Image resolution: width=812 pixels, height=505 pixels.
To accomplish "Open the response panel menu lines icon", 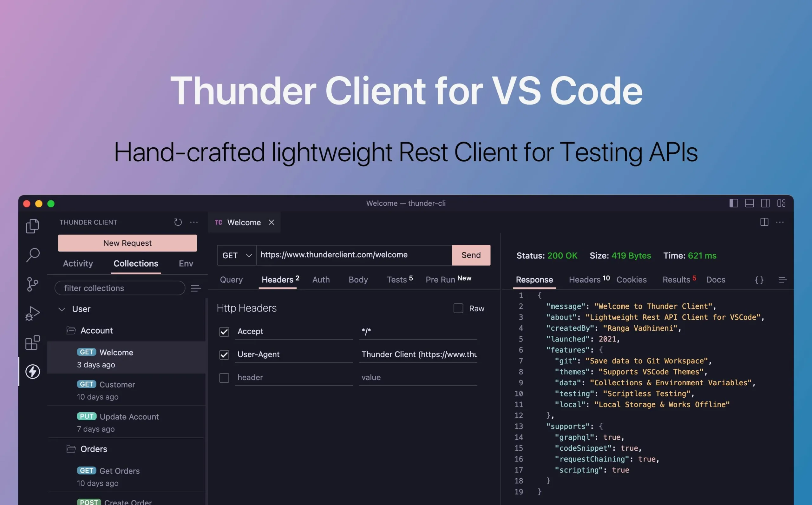I will (x=783, y=280).
